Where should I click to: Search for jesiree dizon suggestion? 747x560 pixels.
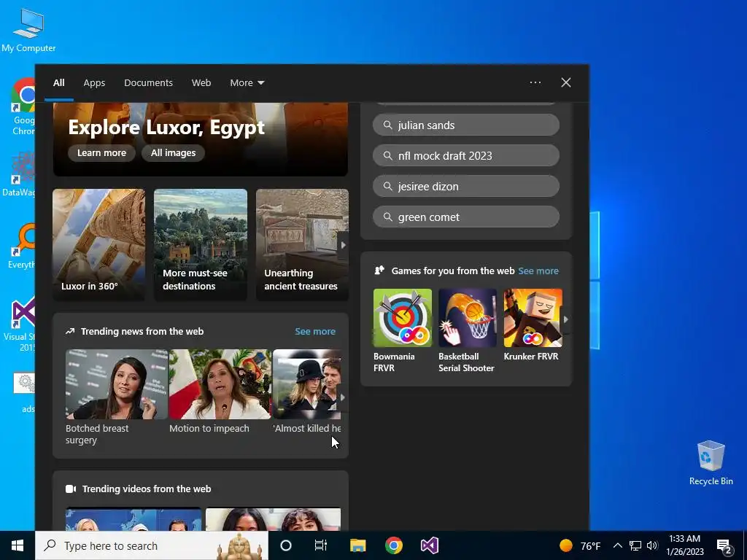(x=466, y=186)
